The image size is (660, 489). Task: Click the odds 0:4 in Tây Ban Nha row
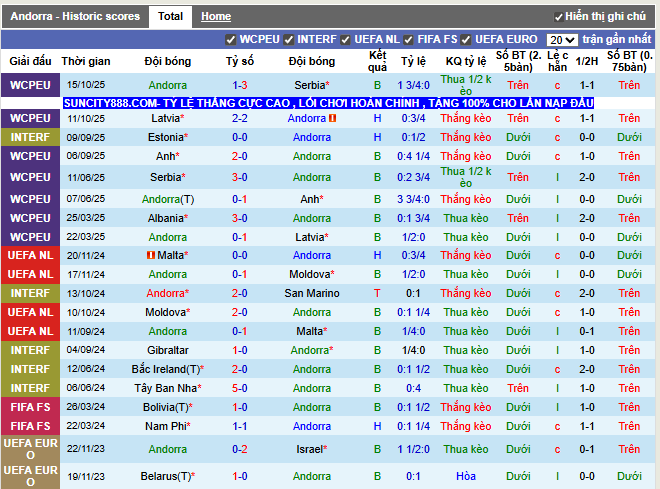[x=413, y=388]
